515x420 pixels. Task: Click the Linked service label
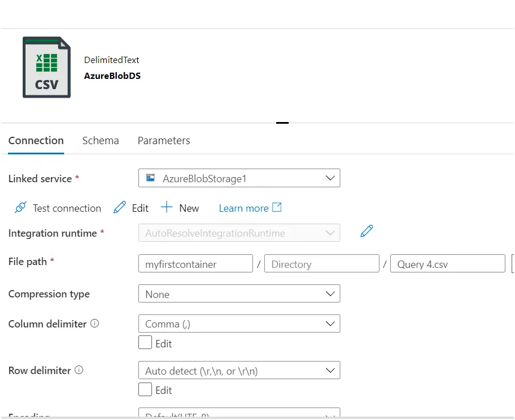(40, 178)
